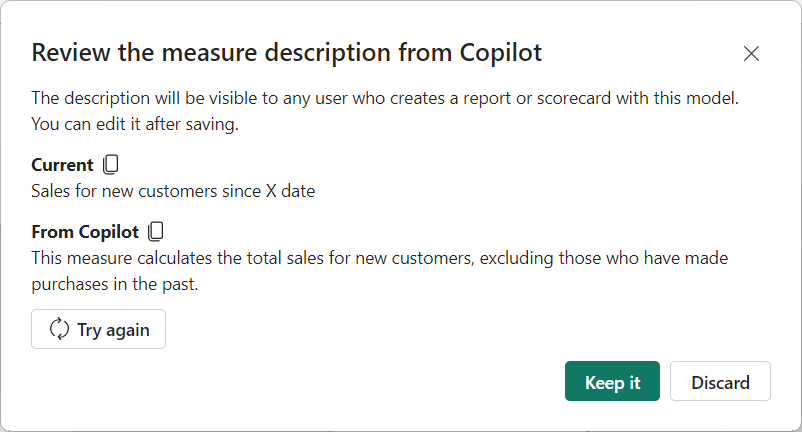
Task: Click 'X date' in the current description
Action: [x=290, y=190]
